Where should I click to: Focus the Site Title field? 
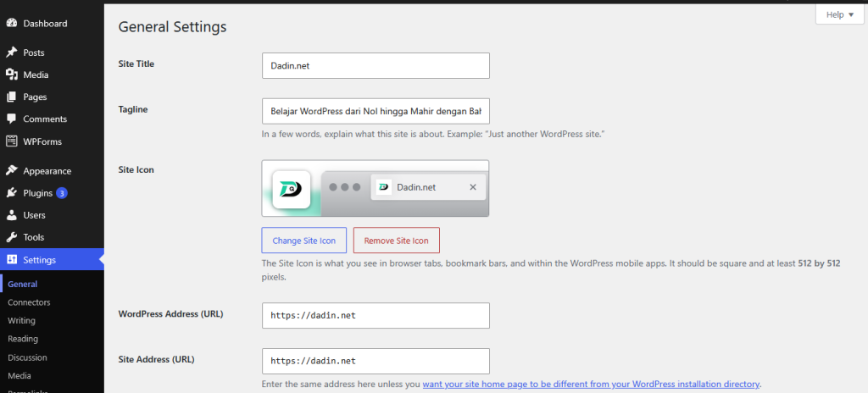tap(376, 65)
